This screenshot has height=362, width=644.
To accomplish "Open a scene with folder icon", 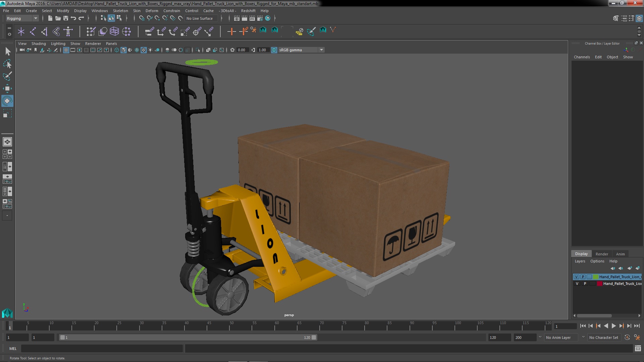I will pos(58,18).
